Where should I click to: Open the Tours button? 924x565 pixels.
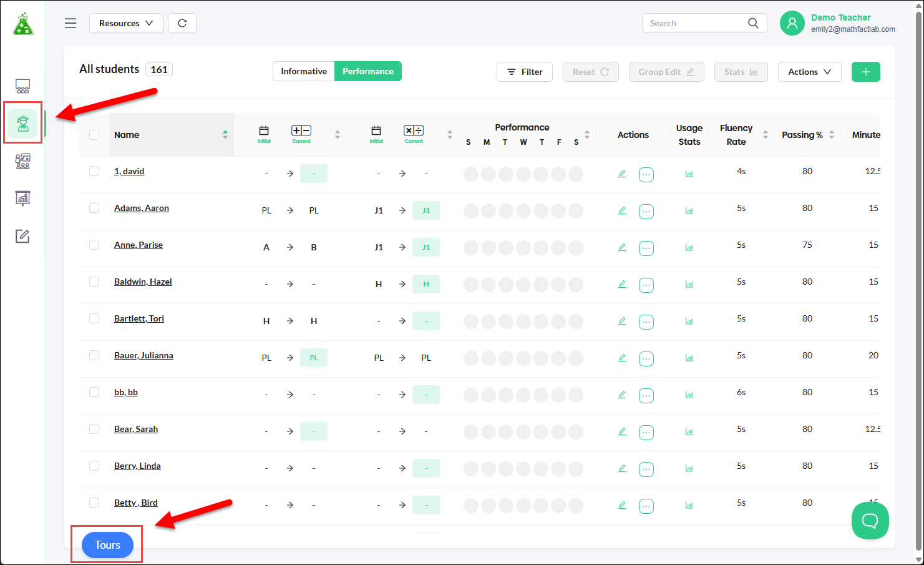[107, 545]
